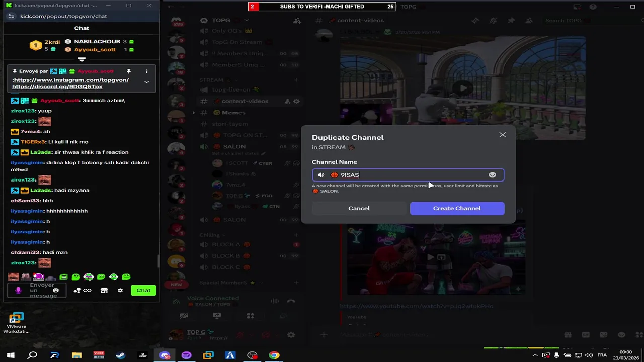Show pinned messages in Discord header
This screenshot has height=362, width=644.
pos(511,20)
